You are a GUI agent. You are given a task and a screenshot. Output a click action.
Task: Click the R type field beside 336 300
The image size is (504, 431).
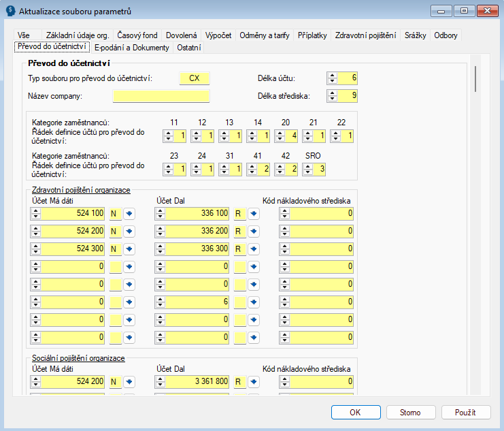[x=240, y=249]
